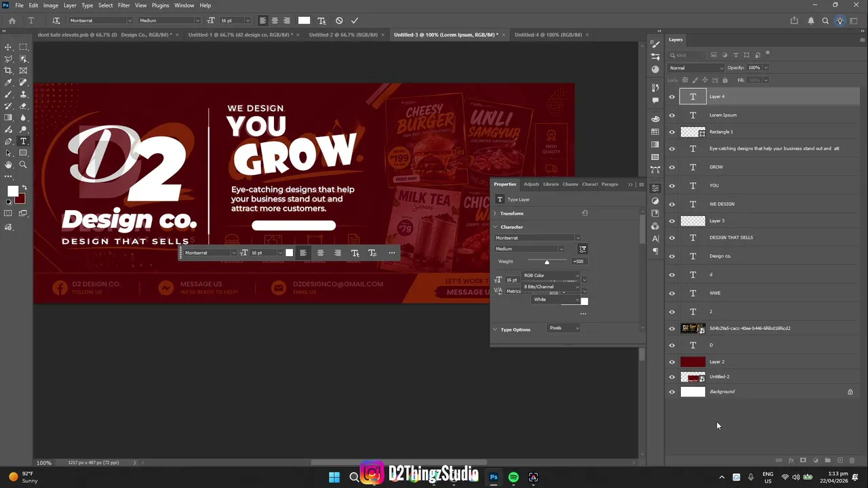Open the Layer menu
The width and height of the screenshot is (868, 488).
tap(70, 5)
